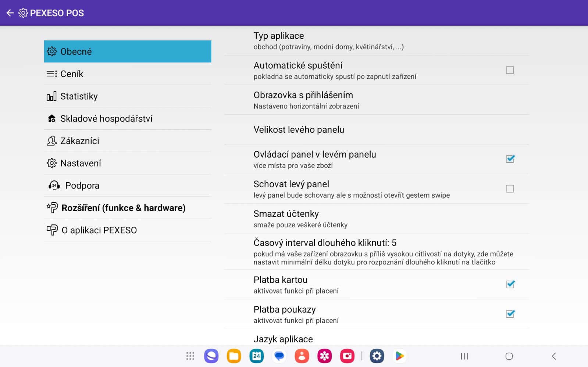
Task: Open Google Play Store from taskbar
Action: 399,356
